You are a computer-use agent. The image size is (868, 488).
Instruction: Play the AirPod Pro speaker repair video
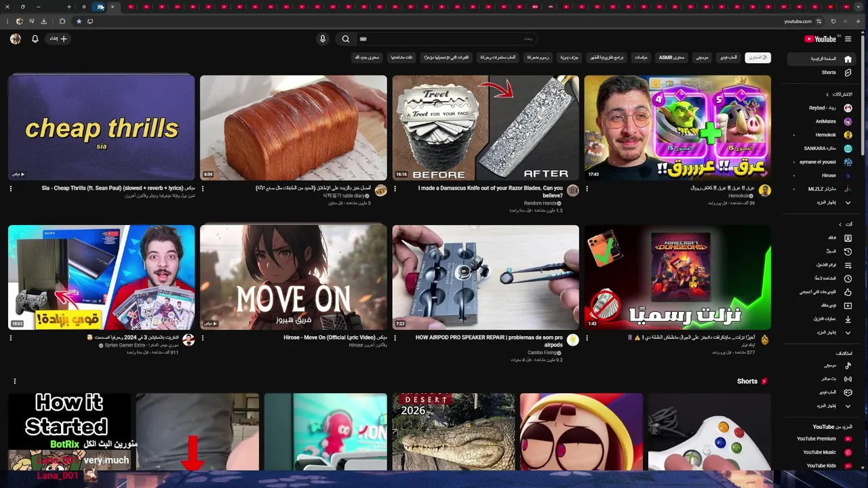[x=486, y=277]
